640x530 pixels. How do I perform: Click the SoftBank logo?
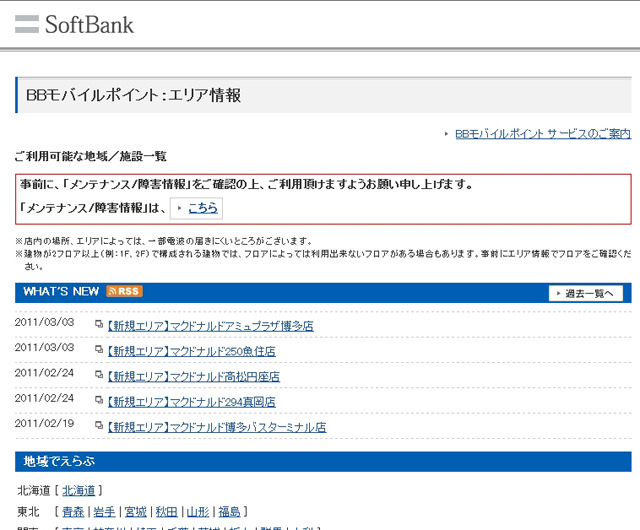74,24
